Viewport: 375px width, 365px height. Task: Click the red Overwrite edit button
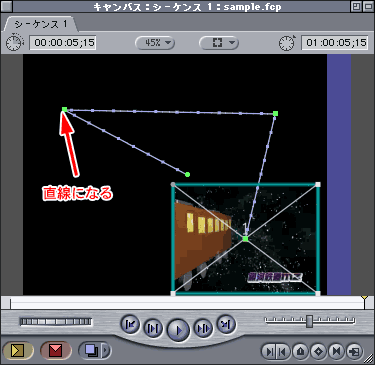56,351
